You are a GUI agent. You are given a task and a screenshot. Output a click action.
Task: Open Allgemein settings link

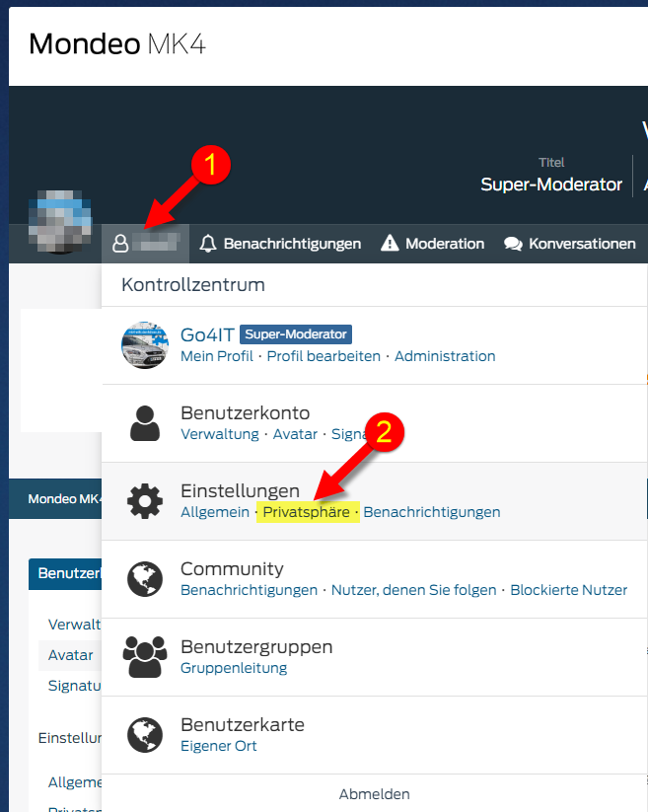click(215, 512)
